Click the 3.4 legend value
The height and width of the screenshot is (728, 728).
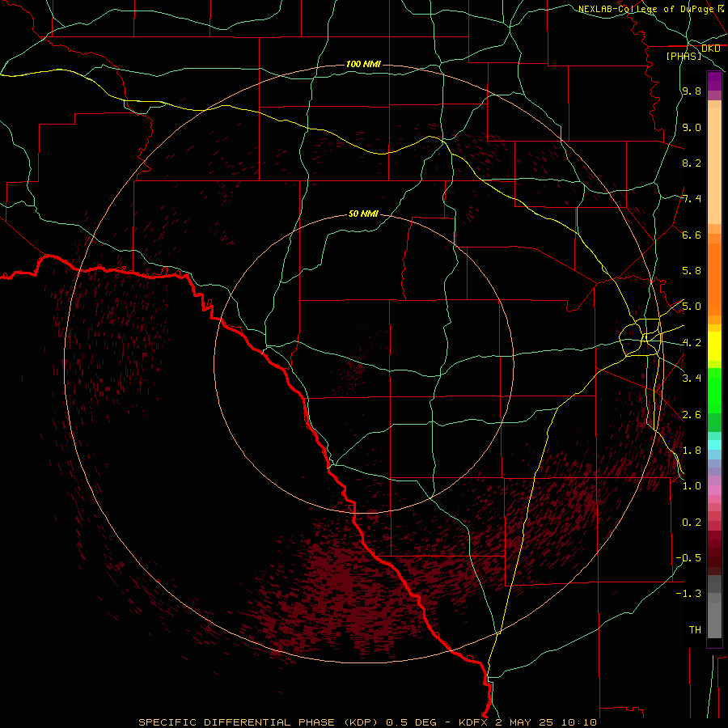tap(692, 379)
